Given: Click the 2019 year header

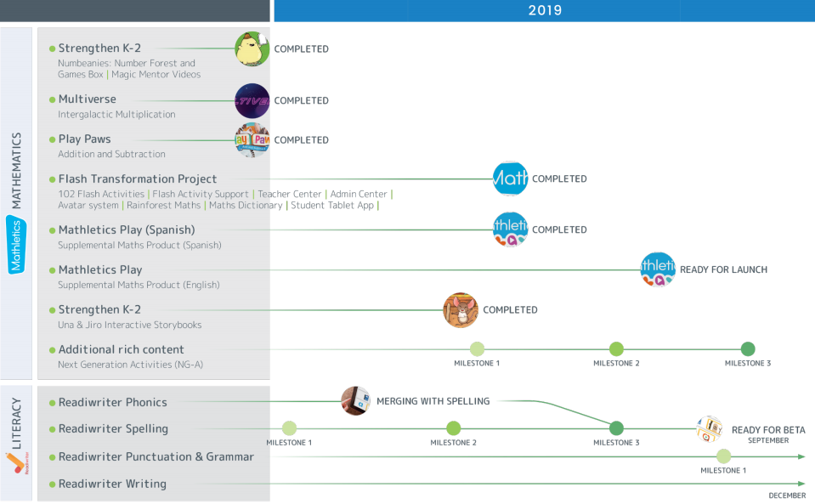Looking at the screenshot, I should click(545, 10).
